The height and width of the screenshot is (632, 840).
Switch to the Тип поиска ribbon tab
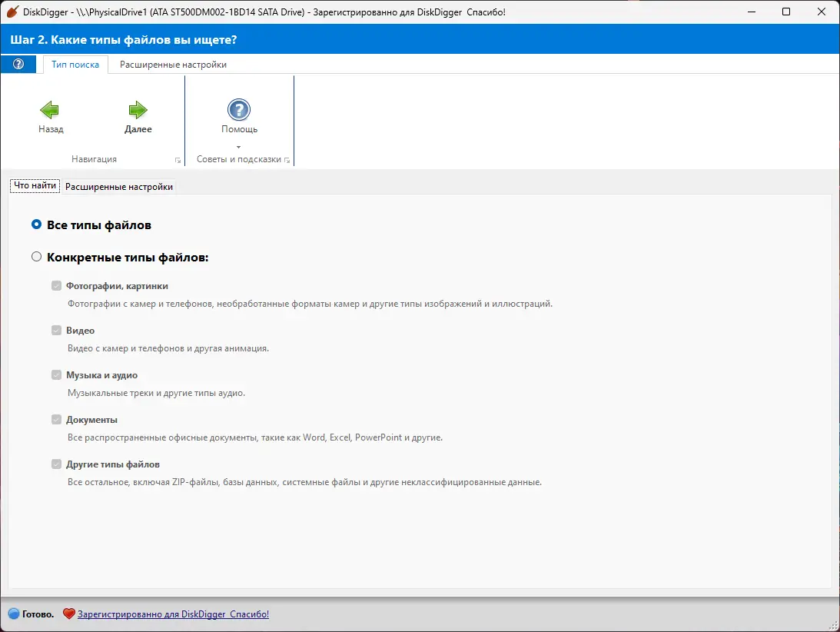[x=75, y=65]
